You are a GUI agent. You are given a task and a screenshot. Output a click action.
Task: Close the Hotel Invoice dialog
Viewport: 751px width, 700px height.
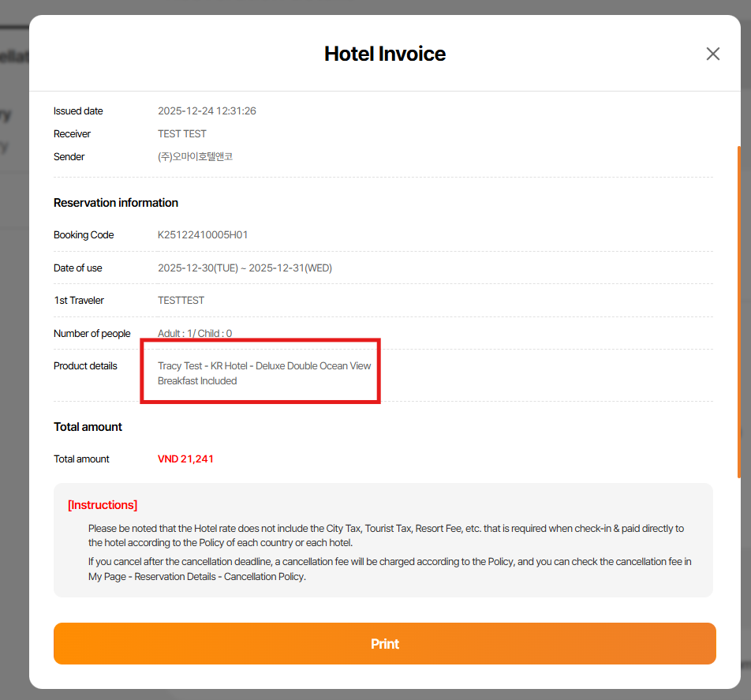coord(712,54)
